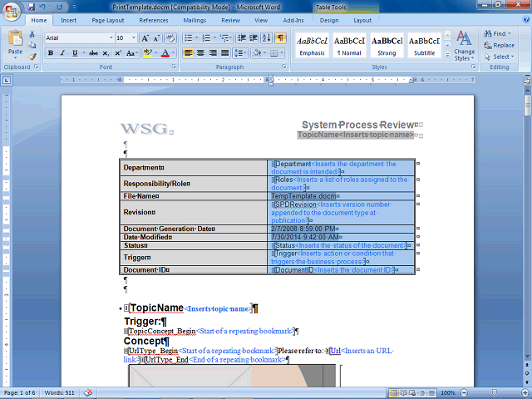Open the Select editing button

(500, 57)
